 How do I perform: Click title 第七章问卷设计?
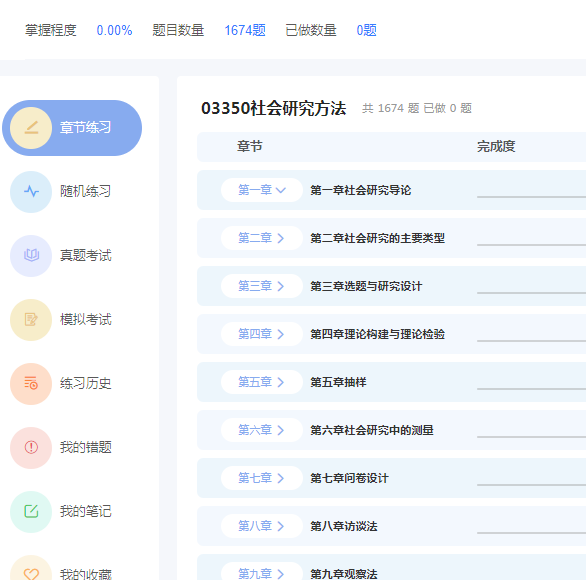point(349,478)
